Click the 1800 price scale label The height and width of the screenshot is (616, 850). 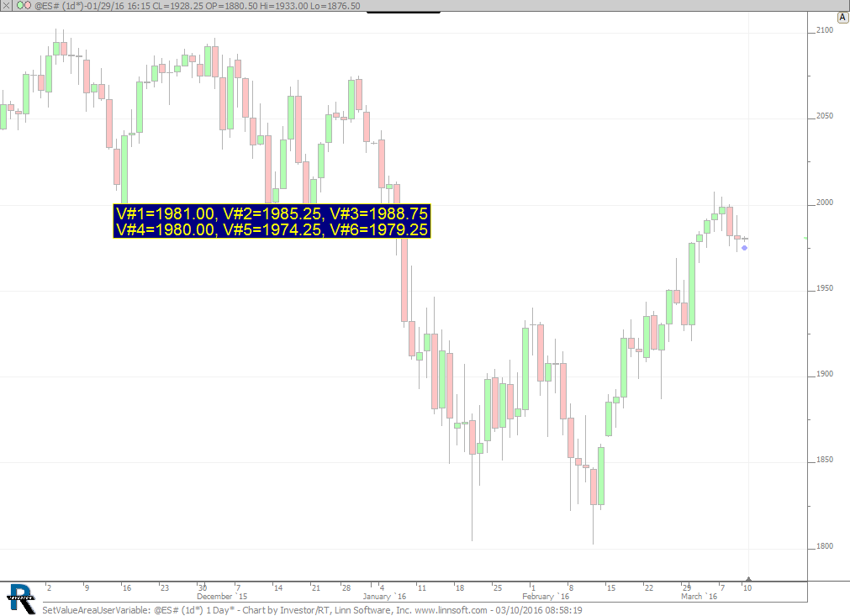tap(824, 546)
